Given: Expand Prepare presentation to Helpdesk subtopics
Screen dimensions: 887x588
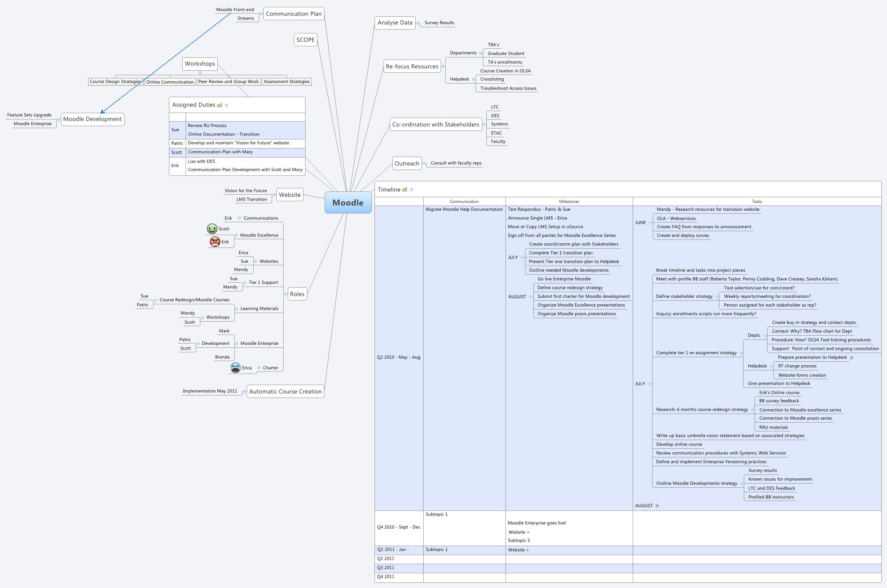Looking at the screenshot, I should (x=852, y=358).
